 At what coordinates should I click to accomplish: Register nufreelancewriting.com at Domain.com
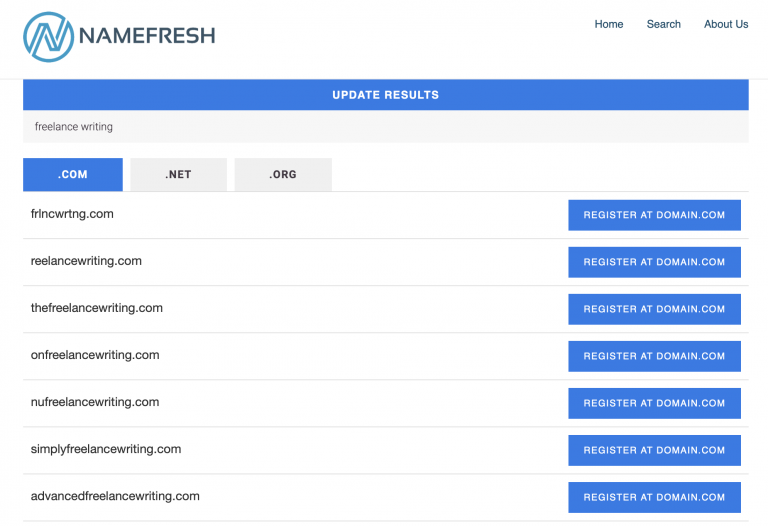tap(654, 403)
